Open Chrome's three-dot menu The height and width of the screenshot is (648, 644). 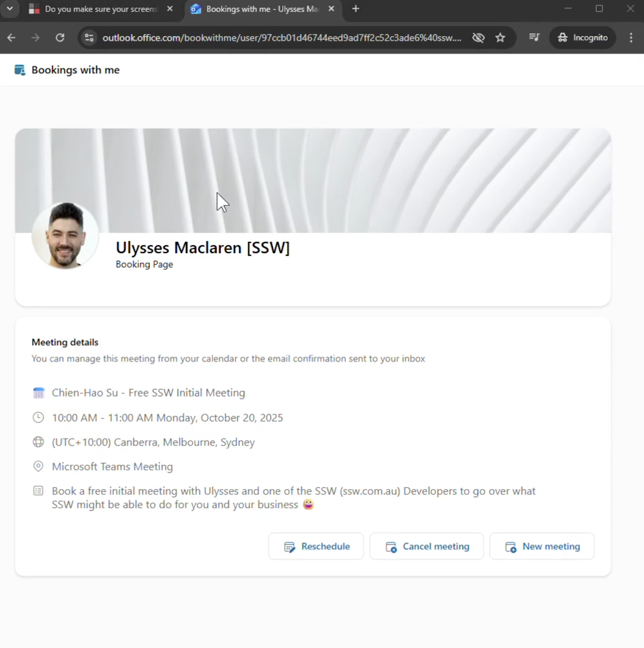(631, 37)
